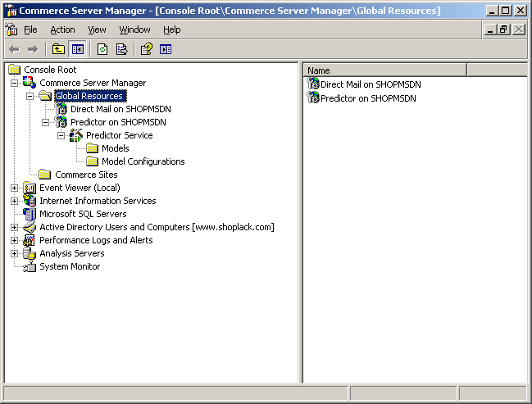The height and width of the screenshot is (404, 532).
Task: Click the Console Root folder icon
Action: pos(15,70)
